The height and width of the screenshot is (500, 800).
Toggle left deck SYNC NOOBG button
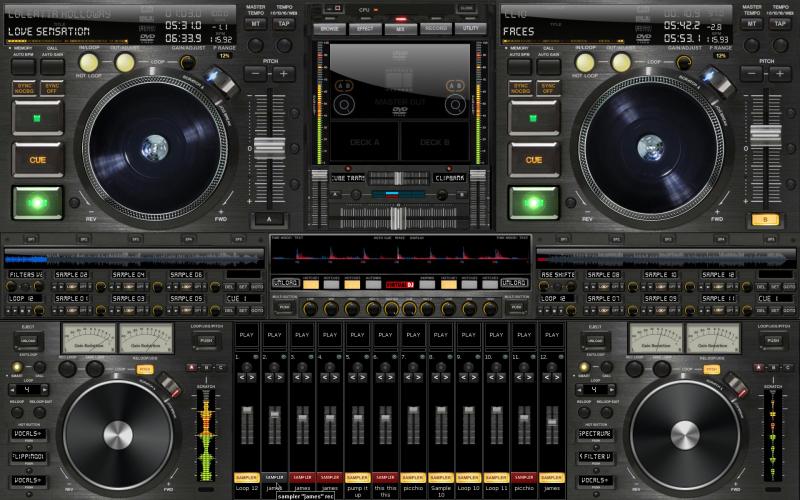[x=24, y=88]
